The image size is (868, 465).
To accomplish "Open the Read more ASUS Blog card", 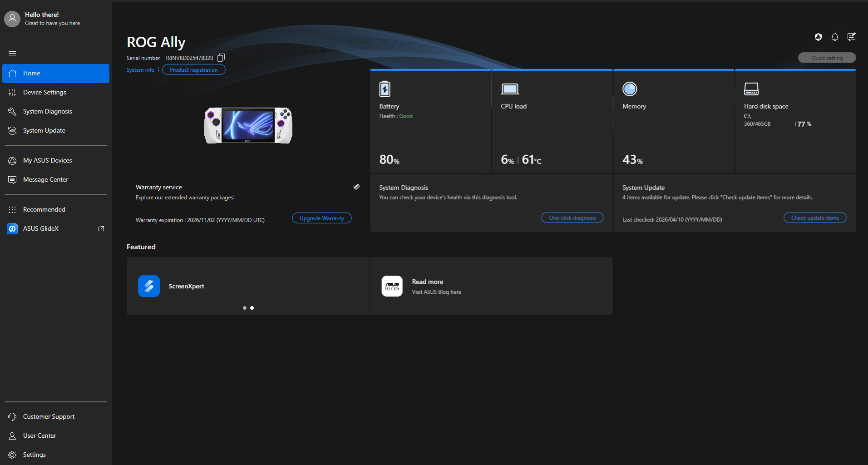I will click(x=492, y=286).
